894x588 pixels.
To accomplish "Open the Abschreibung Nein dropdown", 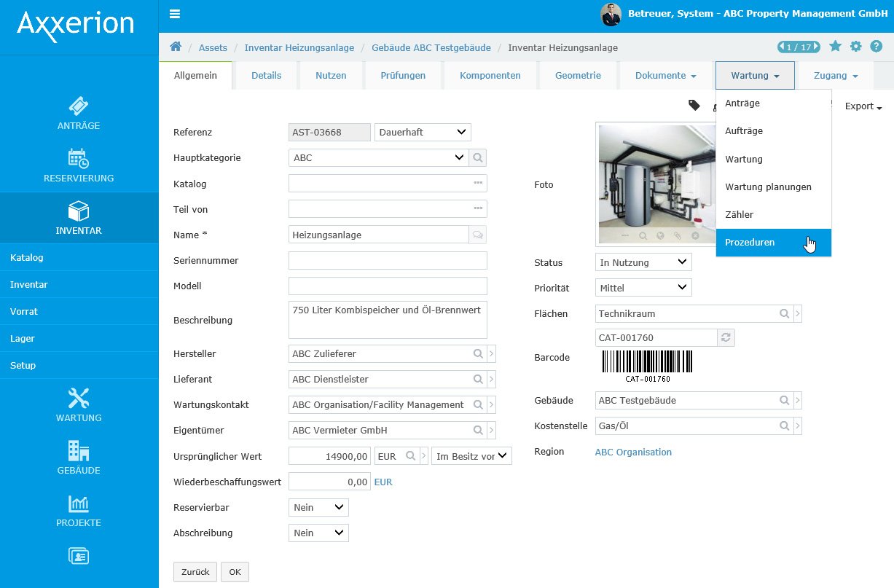I will click(x=319, y=533).
